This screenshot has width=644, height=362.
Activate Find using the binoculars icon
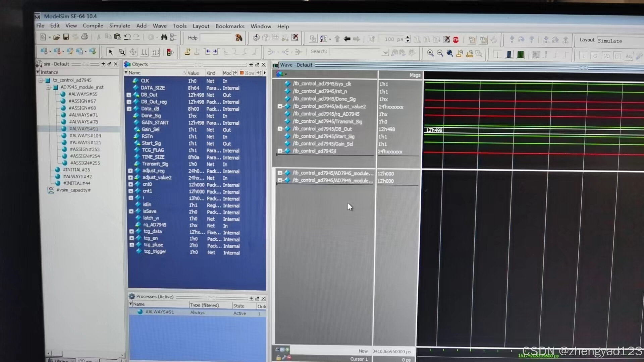[164, 37]
